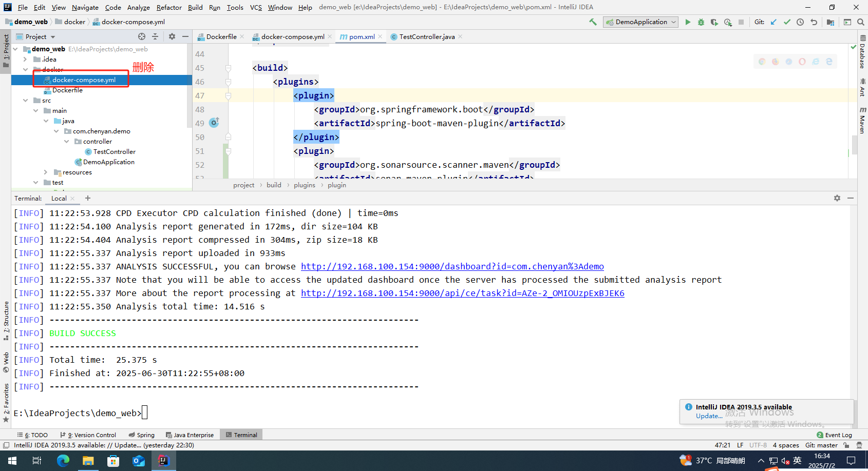868x471 pixels.
Task: Click the gutter run icon on line 49
Action: point(214,122)
